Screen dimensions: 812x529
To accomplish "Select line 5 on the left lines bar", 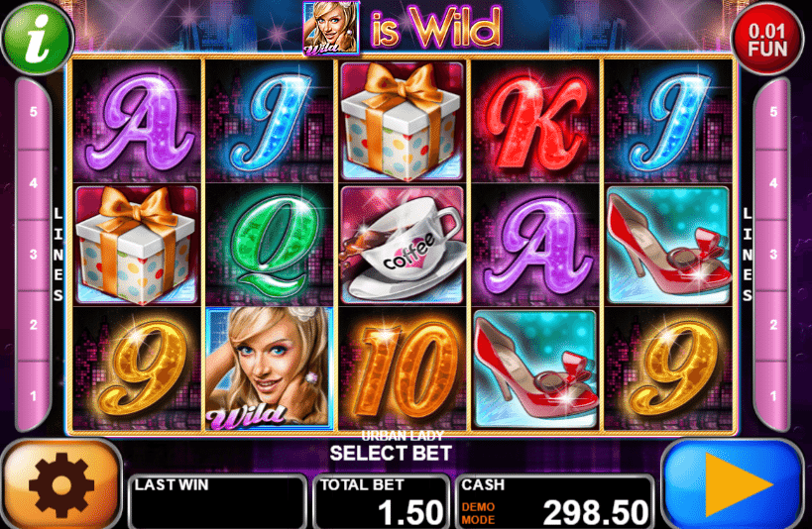I will 33,112.
